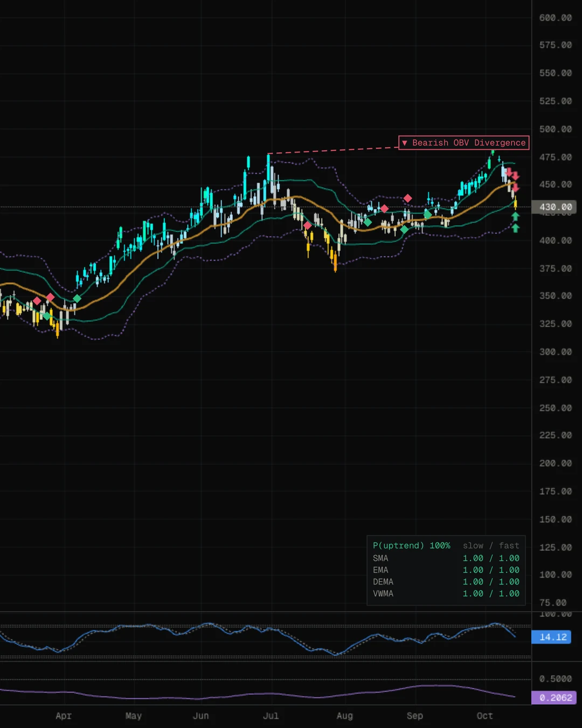Click the 500.00 price axis label
This screenshot has height=728, width=582.
point(556,129)
